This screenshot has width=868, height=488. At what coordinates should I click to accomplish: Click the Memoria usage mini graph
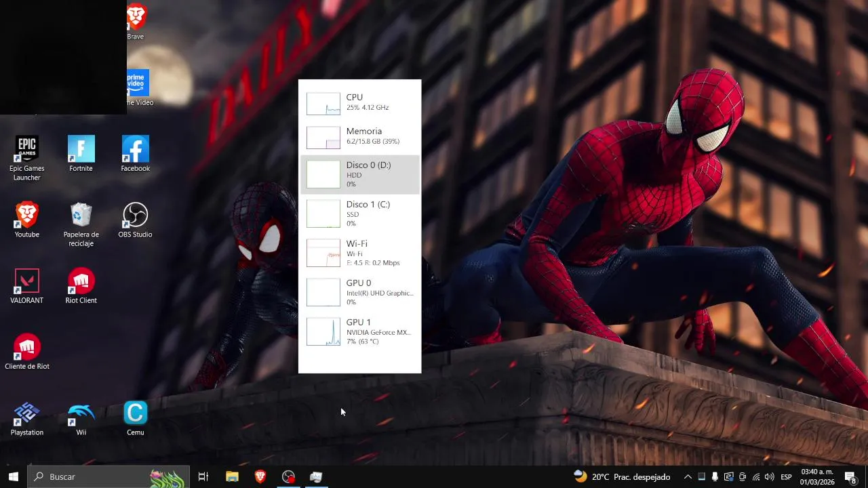point(323,138)
